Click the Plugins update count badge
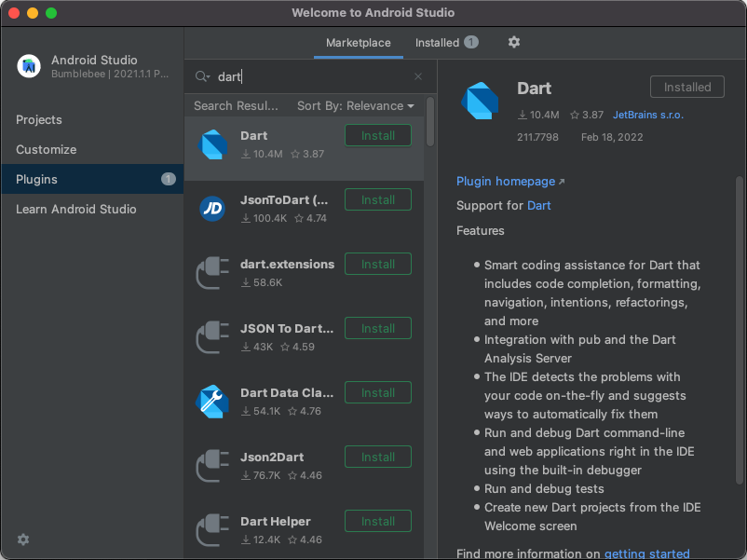Image resolution: width=747 pixels, height=560 pixels. 169,179
